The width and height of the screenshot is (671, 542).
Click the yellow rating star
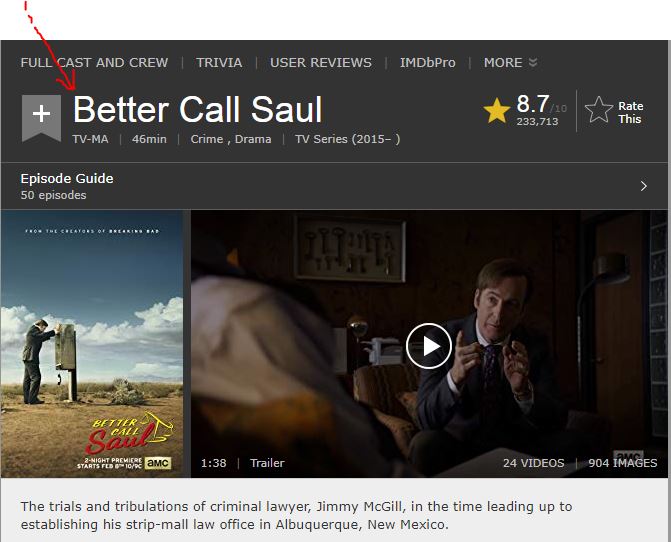497,110
